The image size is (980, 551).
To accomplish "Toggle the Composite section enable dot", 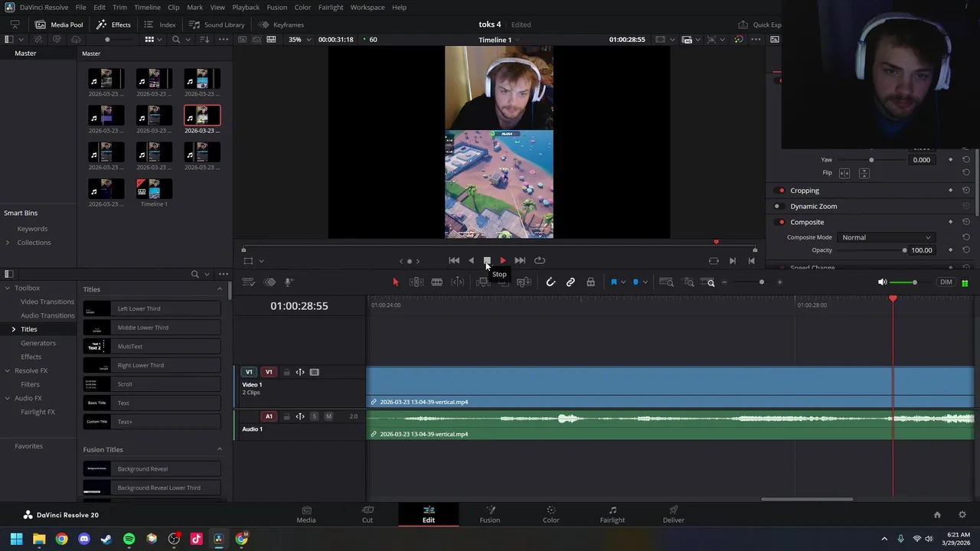I will click(x=781, y=222).
